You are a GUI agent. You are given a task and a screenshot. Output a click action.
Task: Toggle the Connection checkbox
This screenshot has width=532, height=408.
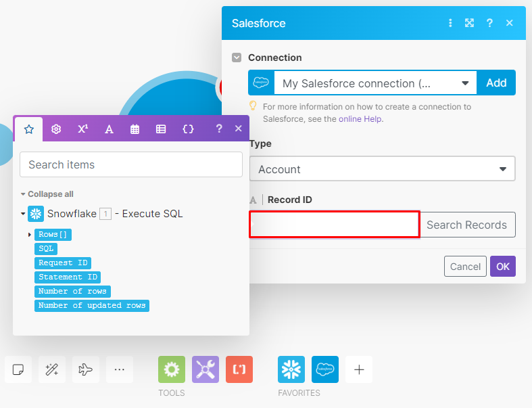[237, 58]
